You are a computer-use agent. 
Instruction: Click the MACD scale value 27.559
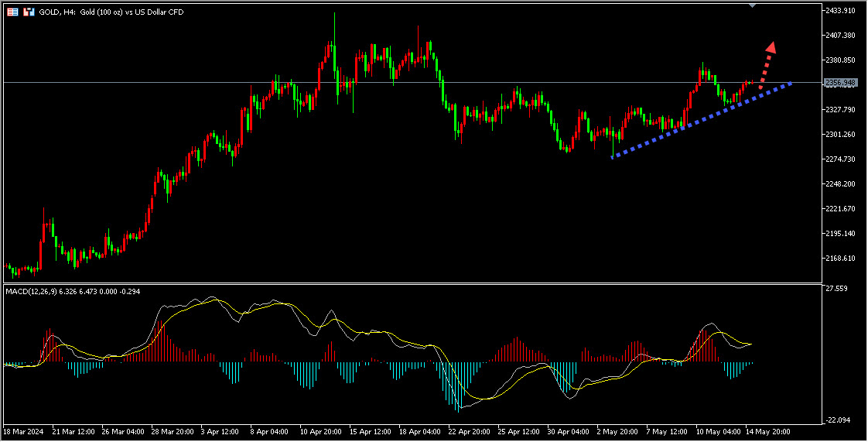click(x=838, y=289)
